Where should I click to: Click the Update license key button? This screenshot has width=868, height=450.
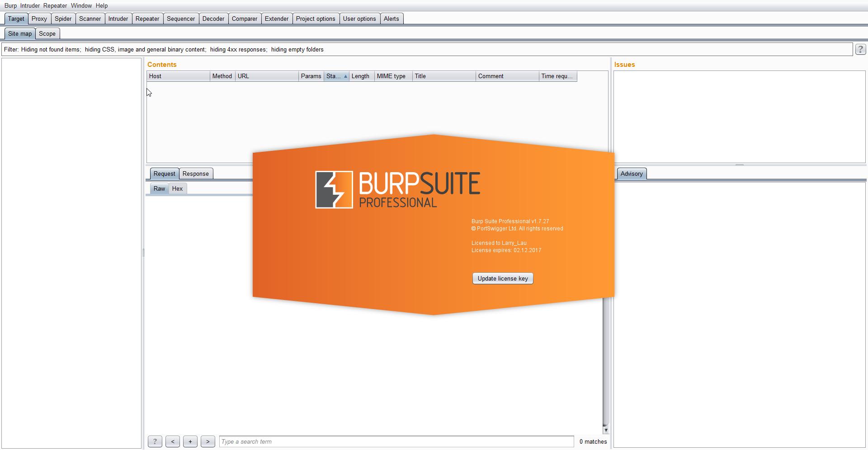click(503, 279)
